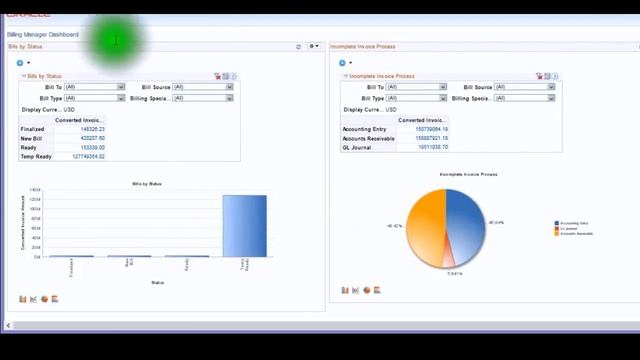Click the Billing Manager Dashboard title

click(x=43, y=34)
